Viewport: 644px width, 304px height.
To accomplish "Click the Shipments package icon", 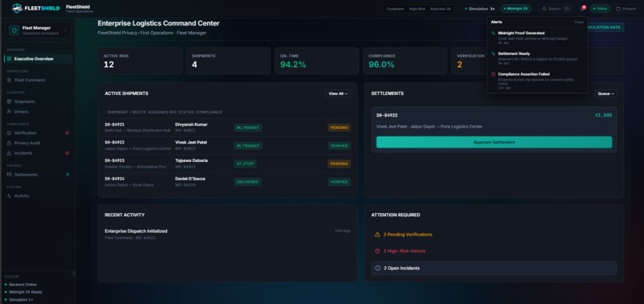I will [x=9, y=101].
